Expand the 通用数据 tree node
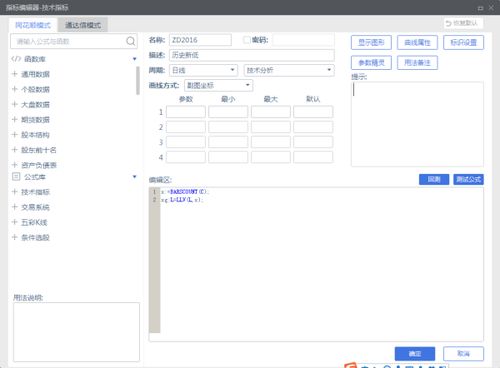Viewport: 500px width, 368px height. [14, 74]
